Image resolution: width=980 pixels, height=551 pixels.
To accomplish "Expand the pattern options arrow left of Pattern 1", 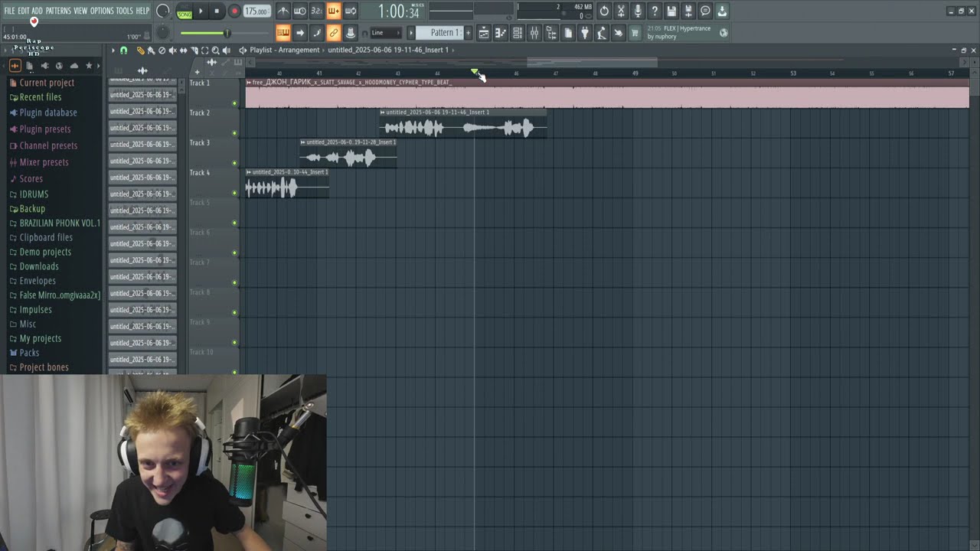I will coord(411,33).
